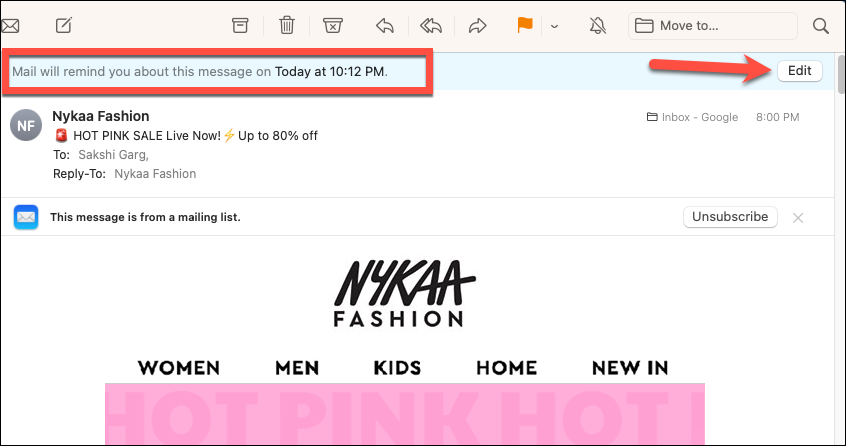846x446 pixels.
Task: Open the NEW IN category link
Action: coord(630,368)
